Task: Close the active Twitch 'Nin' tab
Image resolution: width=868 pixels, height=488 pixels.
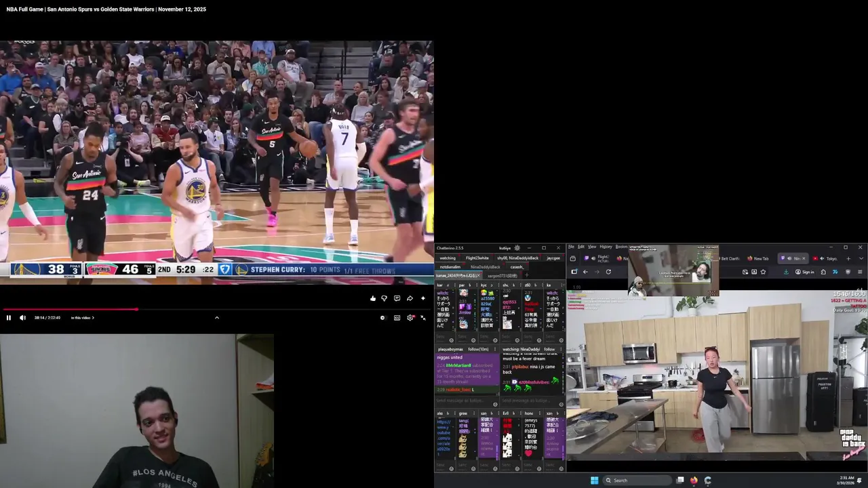Action: tap(804, 258)
